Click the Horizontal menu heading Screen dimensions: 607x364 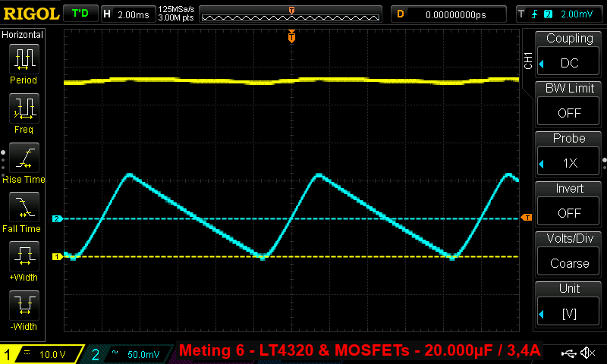(x=23, y=35)
